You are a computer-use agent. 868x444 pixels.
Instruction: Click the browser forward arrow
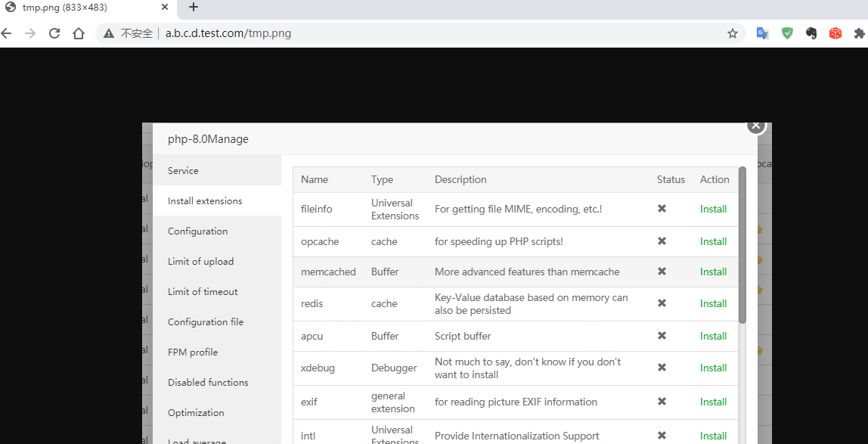click(x=30, y=33)
